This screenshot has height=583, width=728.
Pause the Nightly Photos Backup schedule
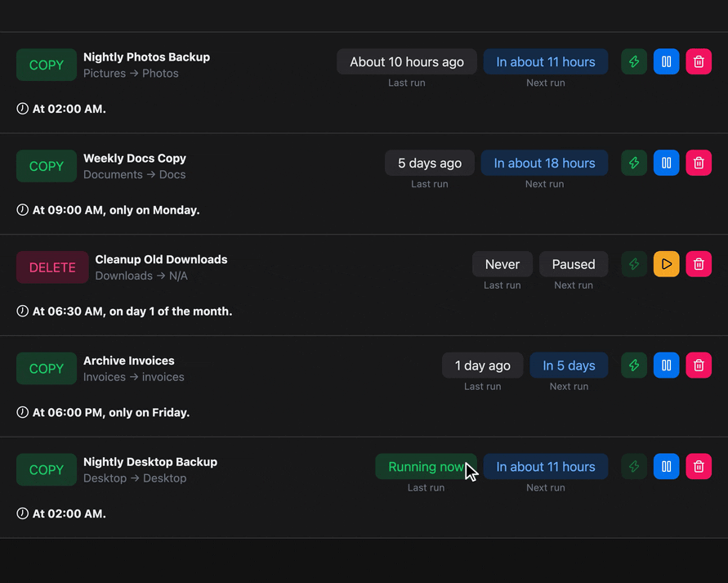pos(666,62)
